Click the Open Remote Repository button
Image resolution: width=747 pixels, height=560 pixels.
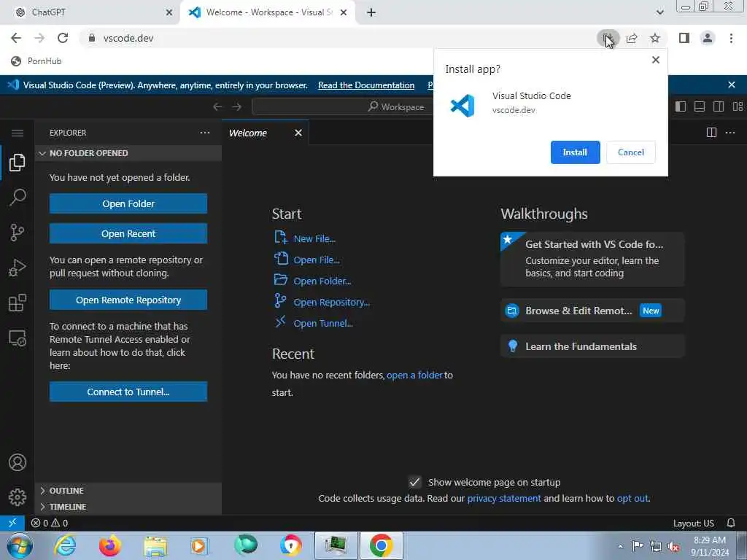pyautogui.click(x=128, y=300)
